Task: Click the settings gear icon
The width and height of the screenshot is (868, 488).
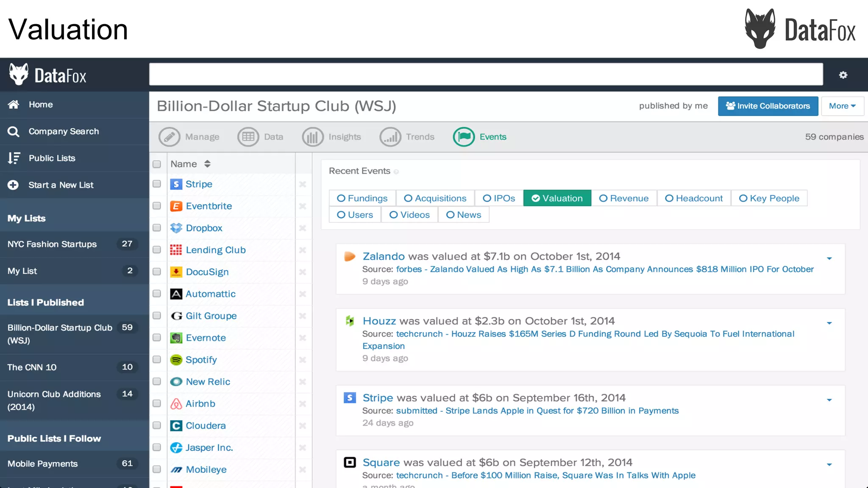Action: 843,75
